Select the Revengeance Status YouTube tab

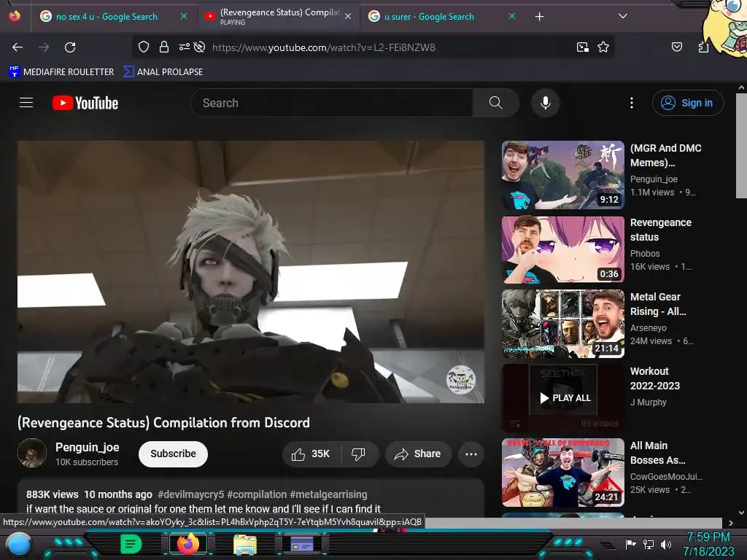278,17
